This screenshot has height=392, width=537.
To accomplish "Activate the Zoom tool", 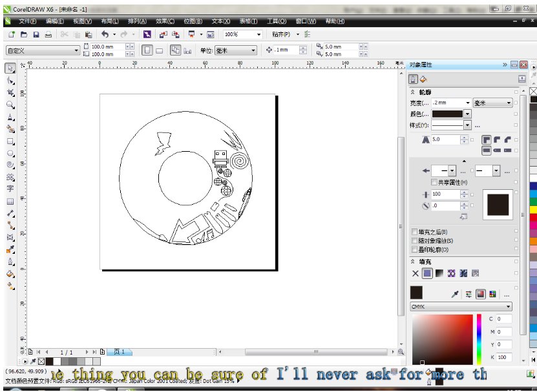I will point(9,104).
